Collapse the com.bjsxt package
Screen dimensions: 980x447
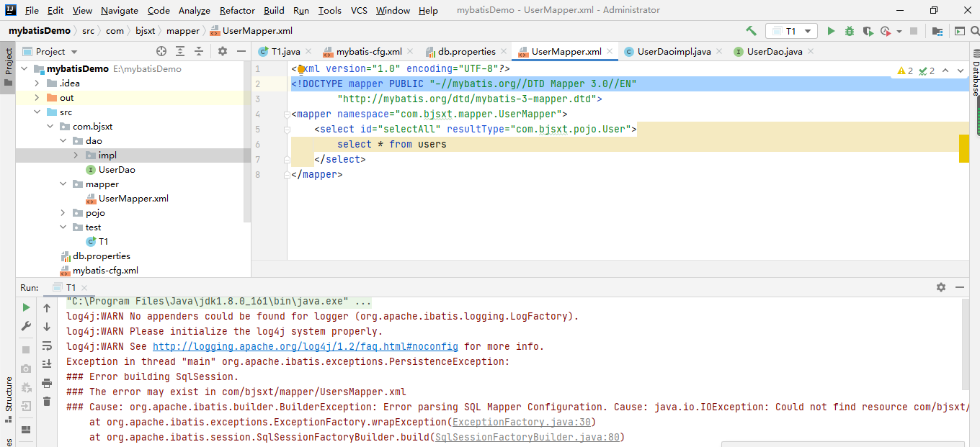[x=50, y=127]
